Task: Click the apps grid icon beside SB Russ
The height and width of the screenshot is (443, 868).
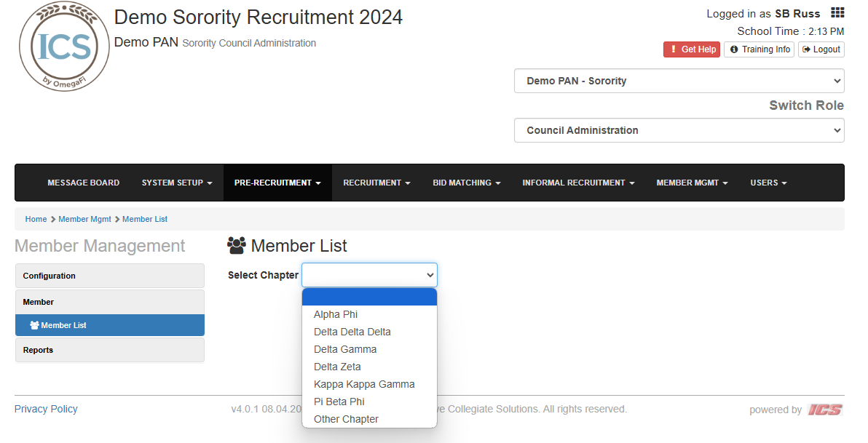Action: [x=836, y=12]
